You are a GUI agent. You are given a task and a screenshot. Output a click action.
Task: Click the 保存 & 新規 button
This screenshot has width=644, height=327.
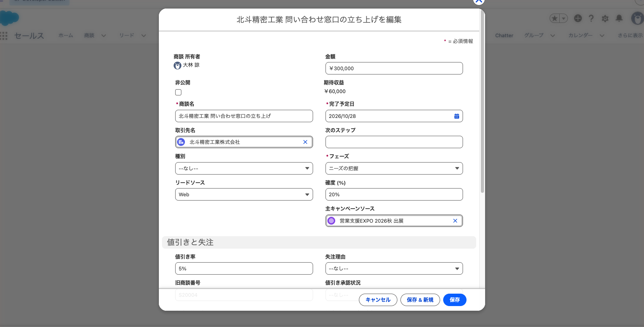click(420, 300)
